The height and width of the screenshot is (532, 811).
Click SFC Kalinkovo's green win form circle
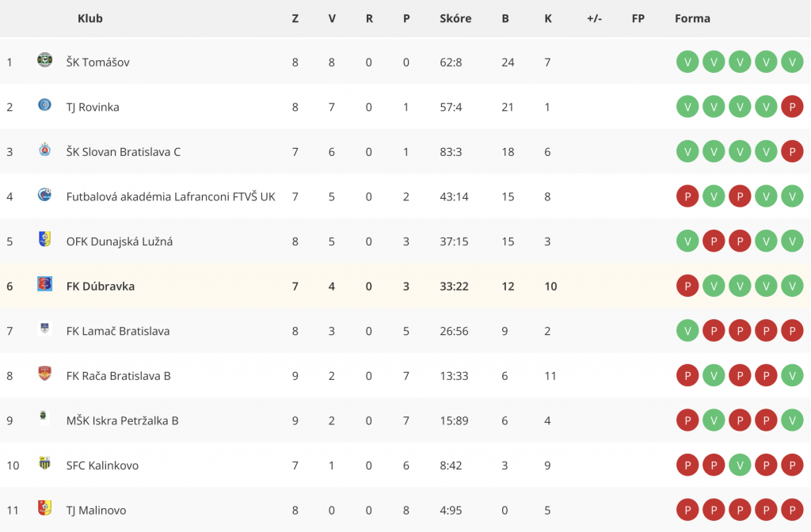point(740,465)
